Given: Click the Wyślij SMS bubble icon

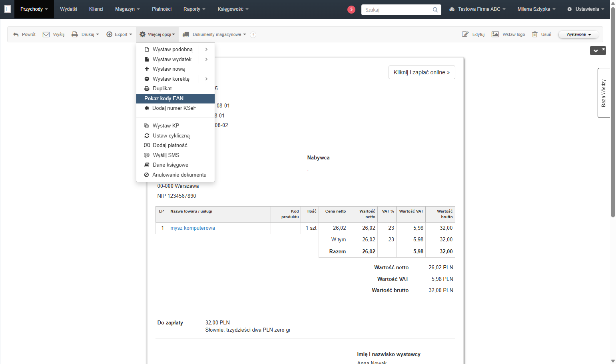Looking at the screenshot, I should 147,155.
